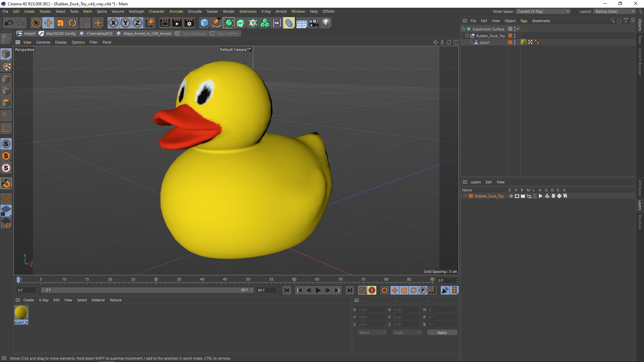
Task: Toggle X-axis lock
Action: point(113,23)
